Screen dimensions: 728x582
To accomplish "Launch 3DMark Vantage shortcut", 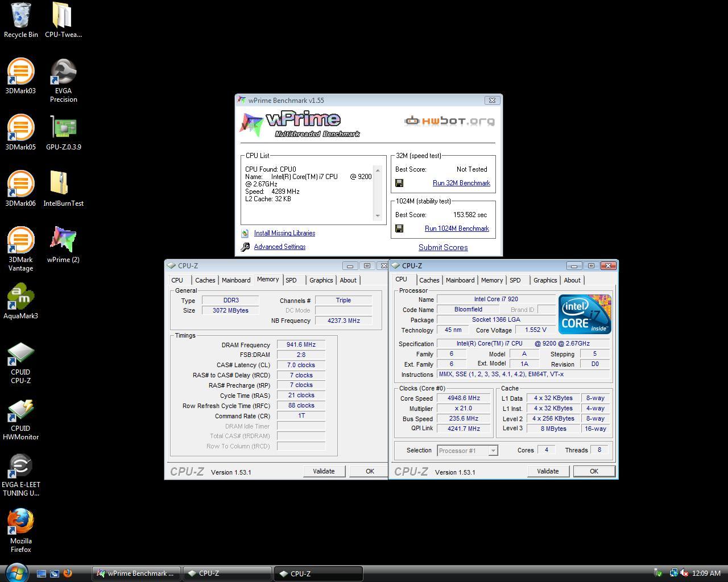I will tap(20, 249).
